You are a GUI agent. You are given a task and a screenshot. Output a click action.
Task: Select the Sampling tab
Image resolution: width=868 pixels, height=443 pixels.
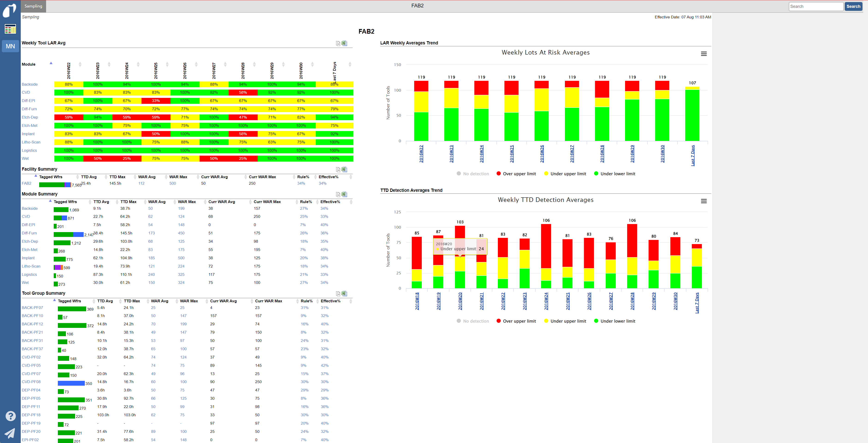click(33, 6)
